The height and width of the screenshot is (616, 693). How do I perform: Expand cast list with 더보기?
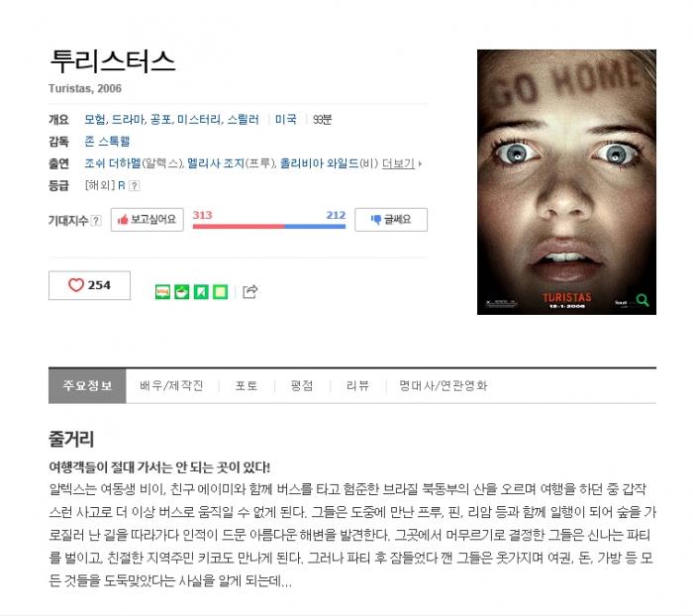coord(401,163)
